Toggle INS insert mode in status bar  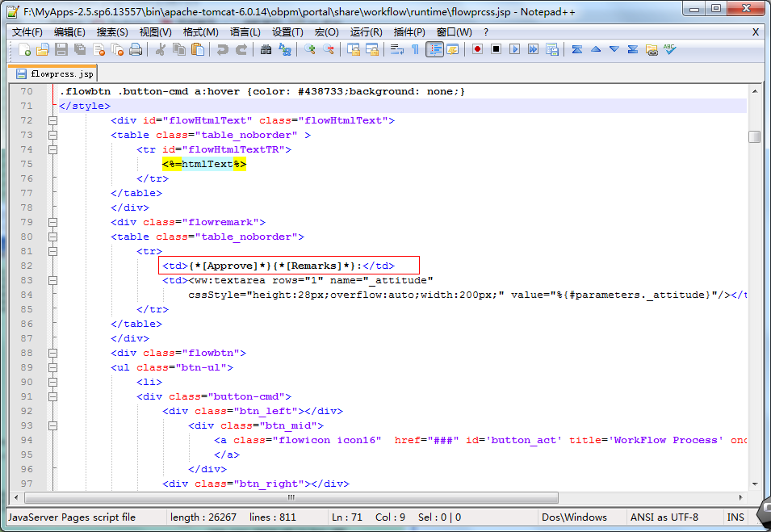point(735,517)
